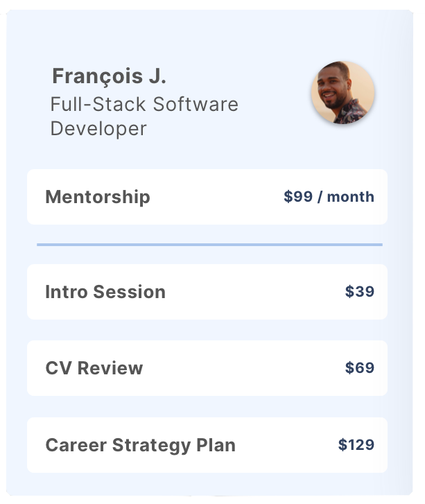Viewport: 425px width, 504px height.
Task: Select the Mentorship plan row
Action: pyautogui.click(x=207, y=197)
